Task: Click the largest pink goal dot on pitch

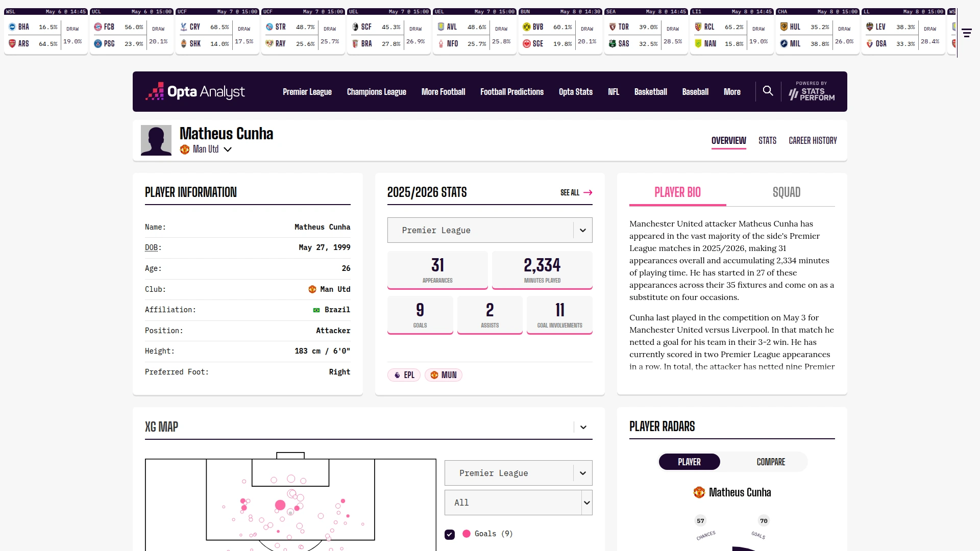Action: point(280,505)
